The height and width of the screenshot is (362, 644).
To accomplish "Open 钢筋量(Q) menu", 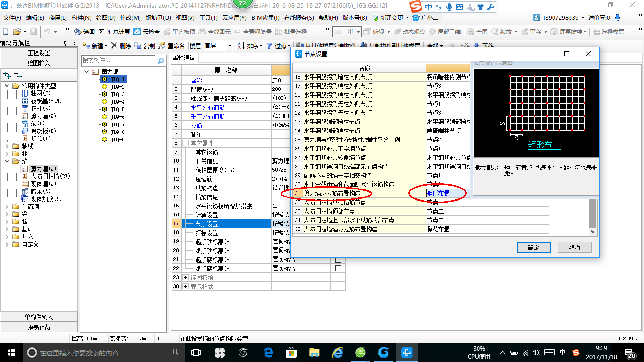I will tap(158, 18).
